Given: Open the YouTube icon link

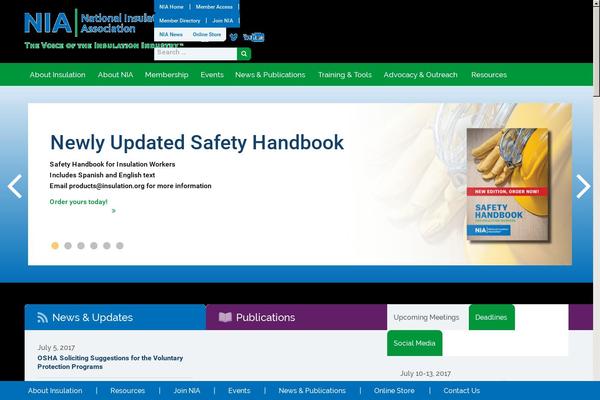Looking at the screenshot, I should 253,37.
